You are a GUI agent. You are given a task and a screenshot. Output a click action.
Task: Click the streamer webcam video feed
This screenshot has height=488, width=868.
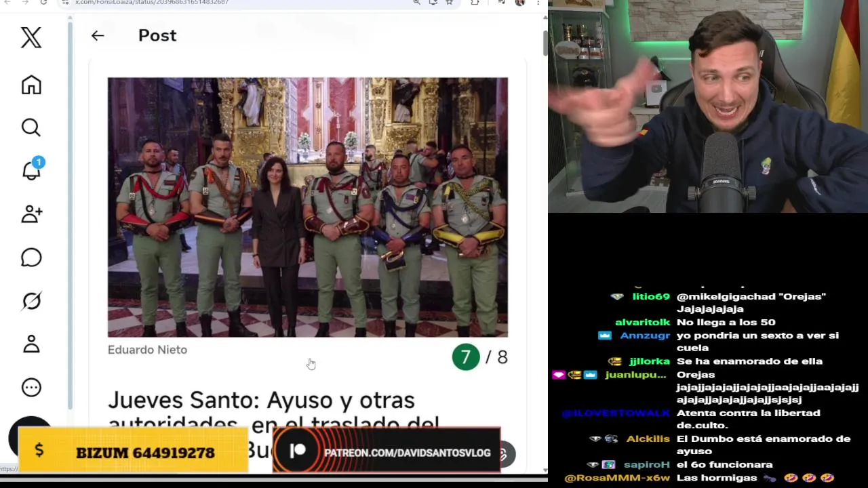pyautogui.click(x=708, y=106)
